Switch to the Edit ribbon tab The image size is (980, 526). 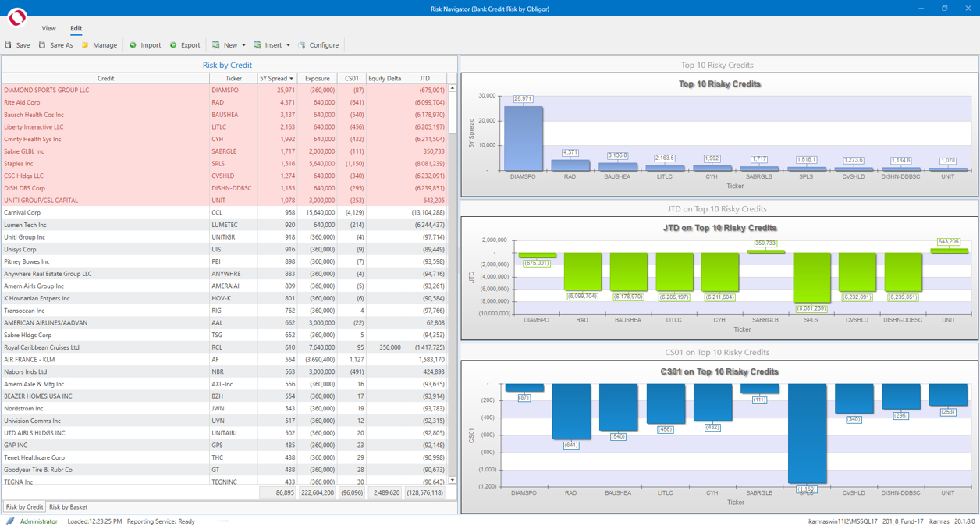point(76,28)
